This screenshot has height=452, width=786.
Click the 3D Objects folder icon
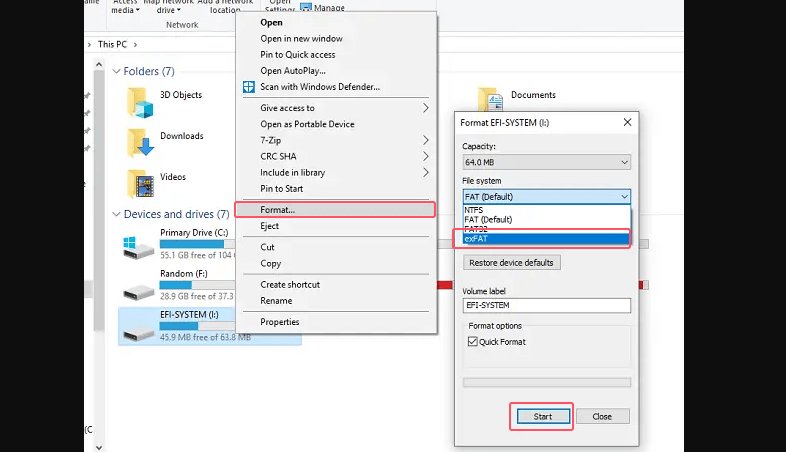(x=139, y=101)
